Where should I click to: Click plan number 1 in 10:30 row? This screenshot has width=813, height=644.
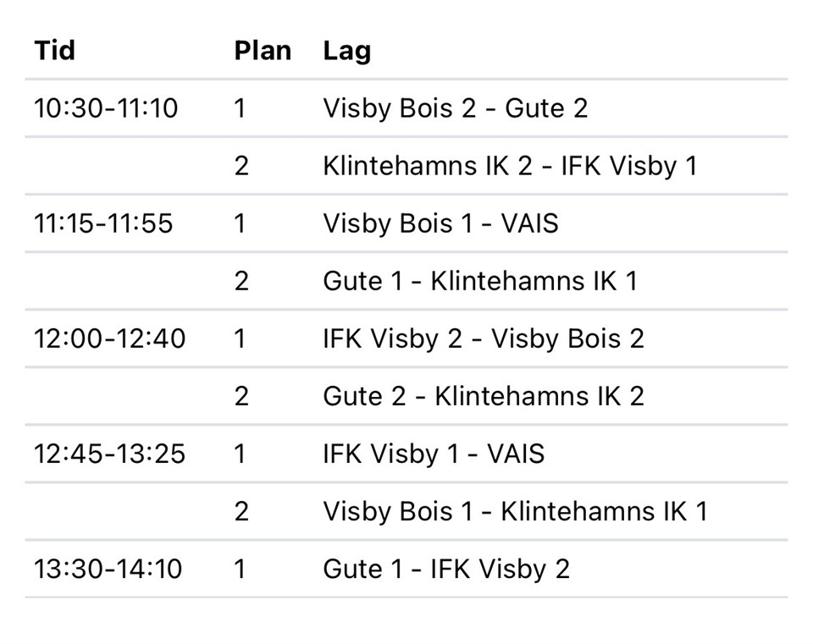(240, 108)
